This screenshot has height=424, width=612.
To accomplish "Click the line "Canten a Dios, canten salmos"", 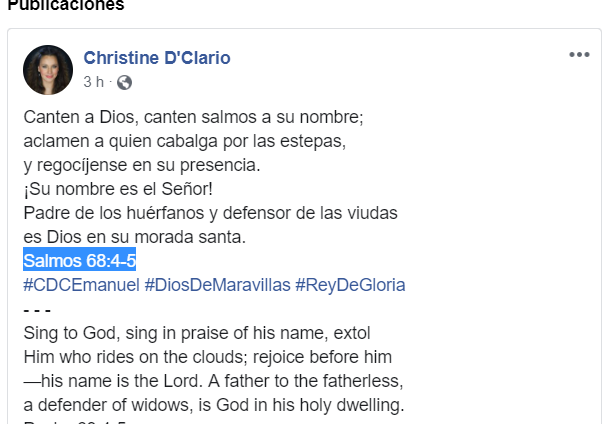I will point(193,117).
